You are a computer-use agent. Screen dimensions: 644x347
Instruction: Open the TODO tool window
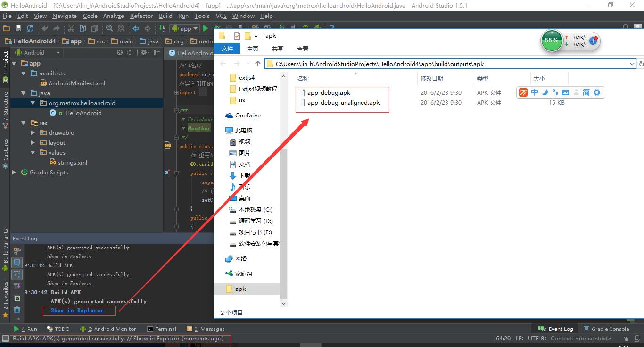(58, 329)
